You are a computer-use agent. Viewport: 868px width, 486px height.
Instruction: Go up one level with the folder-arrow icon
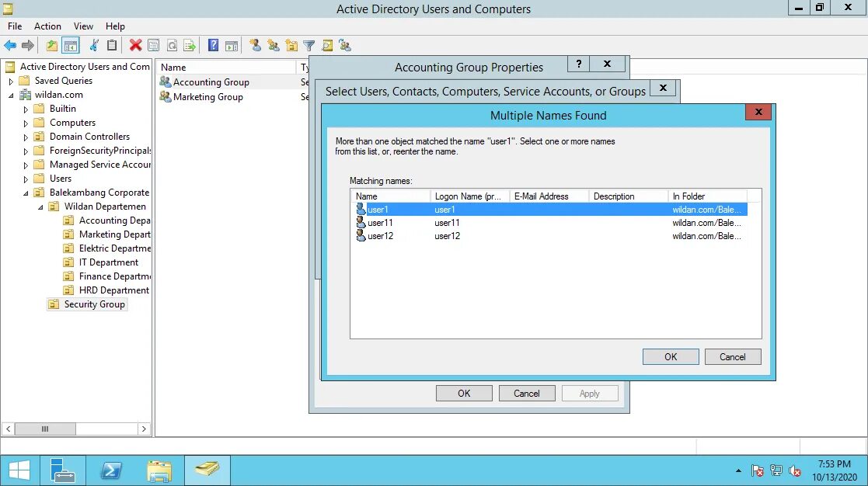click(51, 45)
